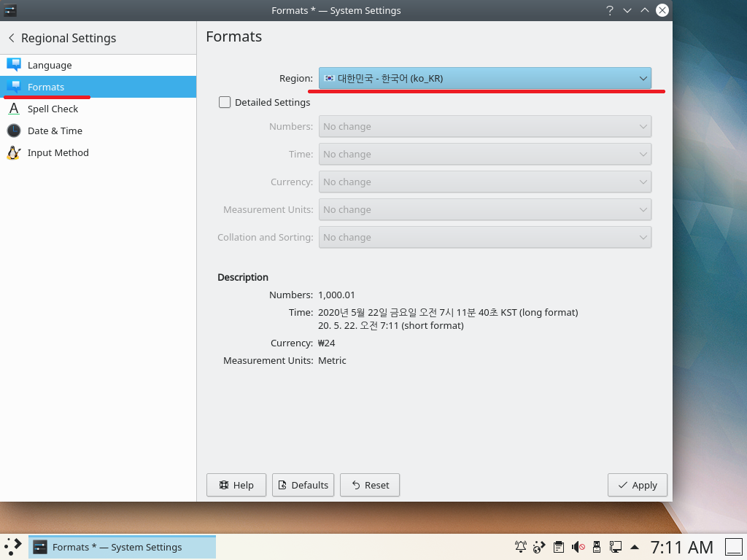747x560 pixels.
Task: Go back from Regional Settings
Action: (12, 38)
